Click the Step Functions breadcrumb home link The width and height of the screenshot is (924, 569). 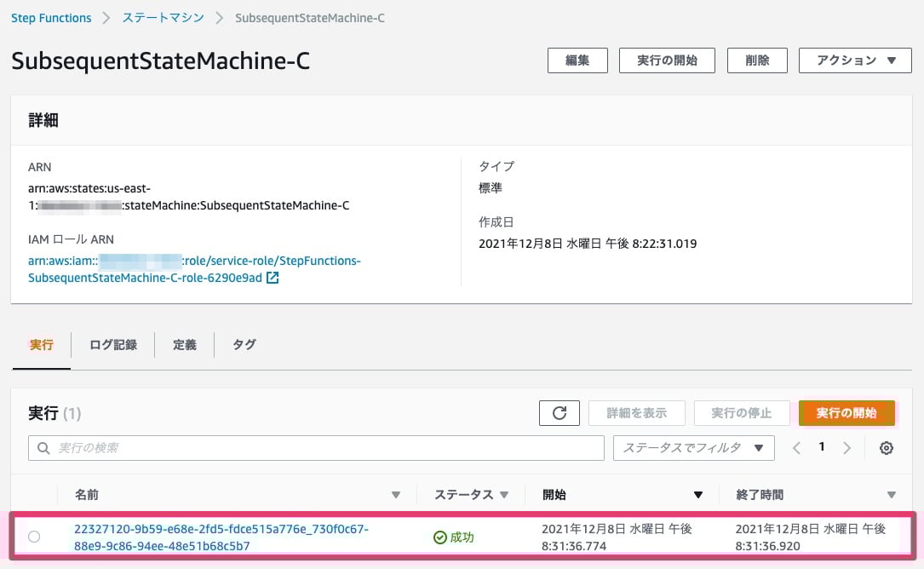tap(51, 17)
